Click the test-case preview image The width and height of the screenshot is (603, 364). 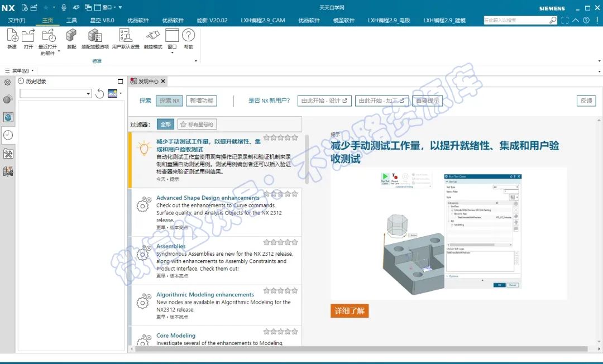click(x=449, y=233)
